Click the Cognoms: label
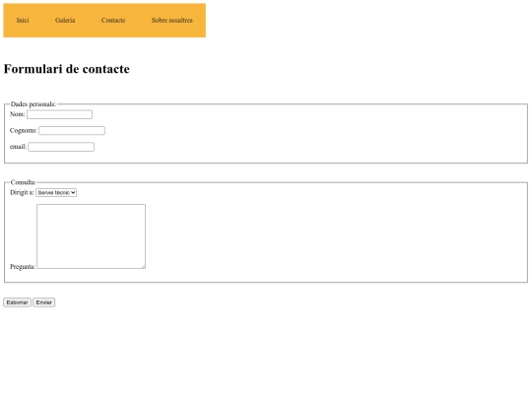 (24, 131)
